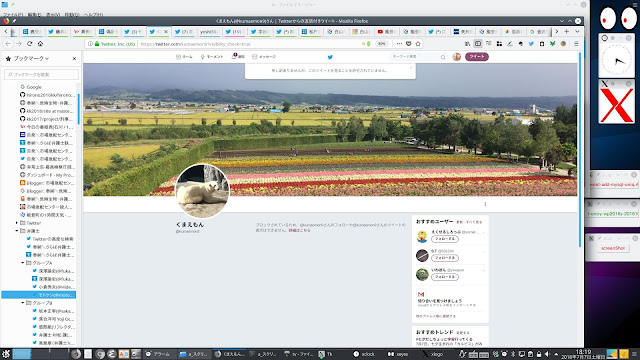The width and height of the screenshot is (640, 360).
Task: Expand the Twitter bookmark folder
Action: pyautogui.click(x=17, y=223)
